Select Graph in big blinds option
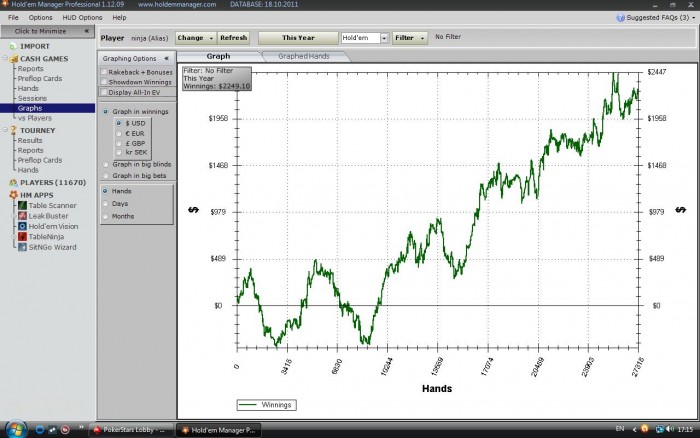This screenshot has width=700, height=438. coord(106,164)
